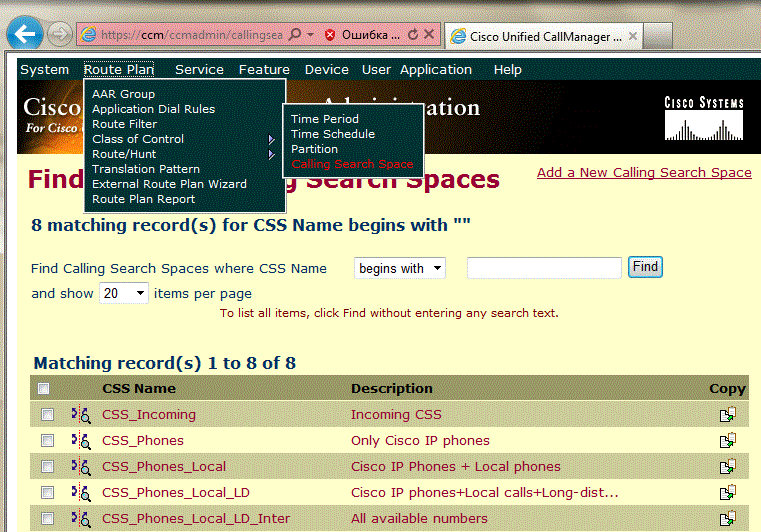761x532 pixels.
Task: Choose Translation Pattern from Route Plan menu
Action: point(145,169)
